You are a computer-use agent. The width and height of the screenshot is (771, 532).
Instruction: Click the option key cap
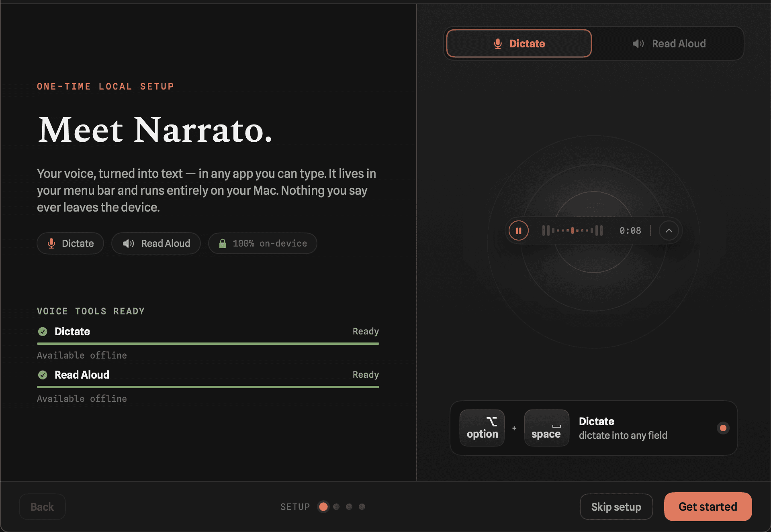pos(482,428)
